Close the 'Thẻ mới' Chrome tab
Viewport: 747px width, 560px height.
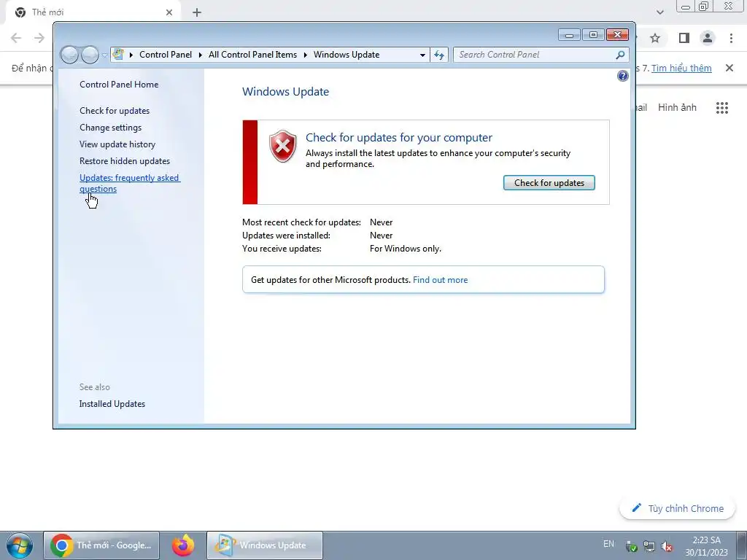point(169,12)
